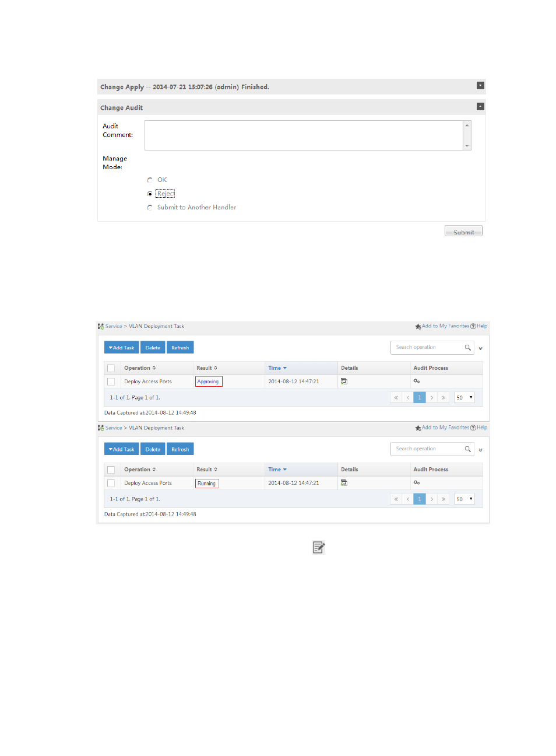Focus Search operation field above Running row
This screenshot has width=556, height=756.
[427, 449]
